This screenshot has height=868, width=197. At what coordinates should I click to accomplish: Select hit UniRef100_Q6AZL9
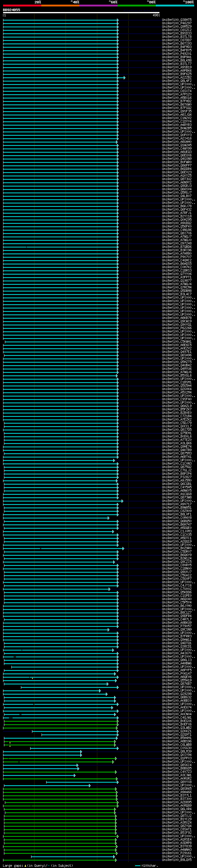pyautogui.click(x=177, y=406)
